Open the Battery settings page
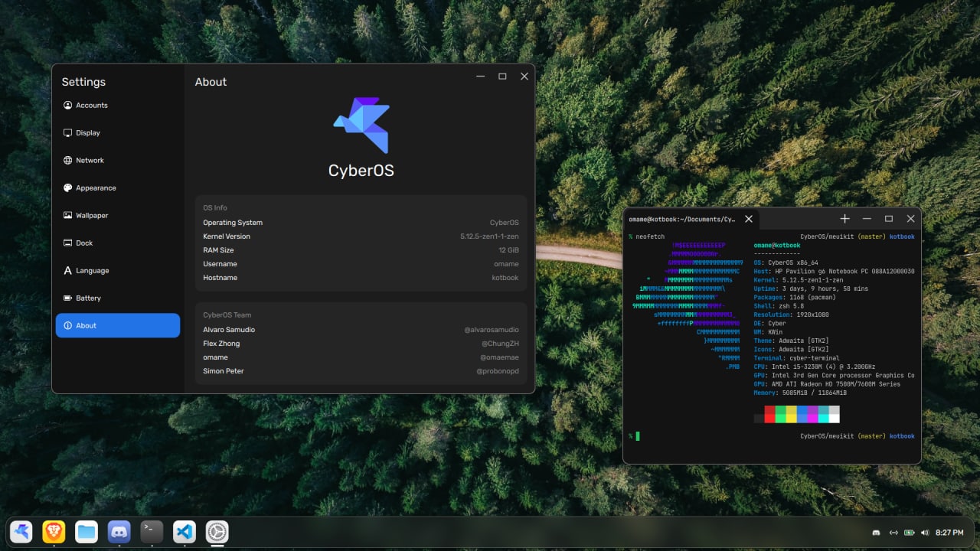The image size is (980, 551). (x=118, y=298)
